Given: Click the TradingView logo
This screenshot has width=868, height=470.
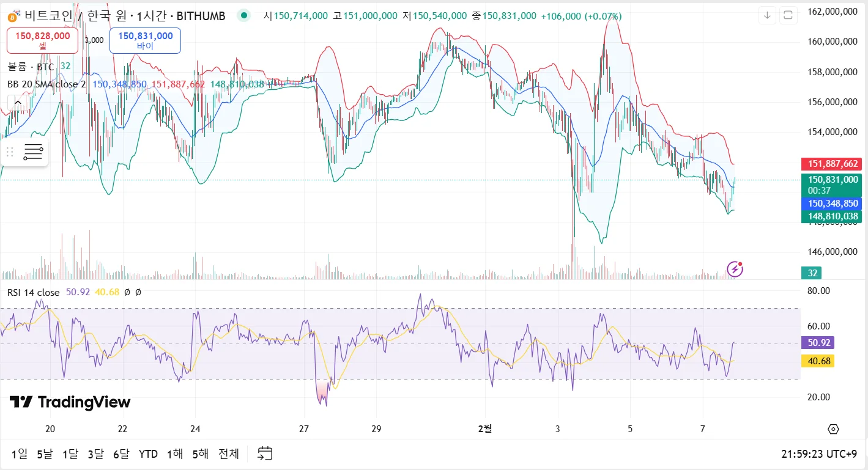Looking at the screenshot, I should (70, 402).
